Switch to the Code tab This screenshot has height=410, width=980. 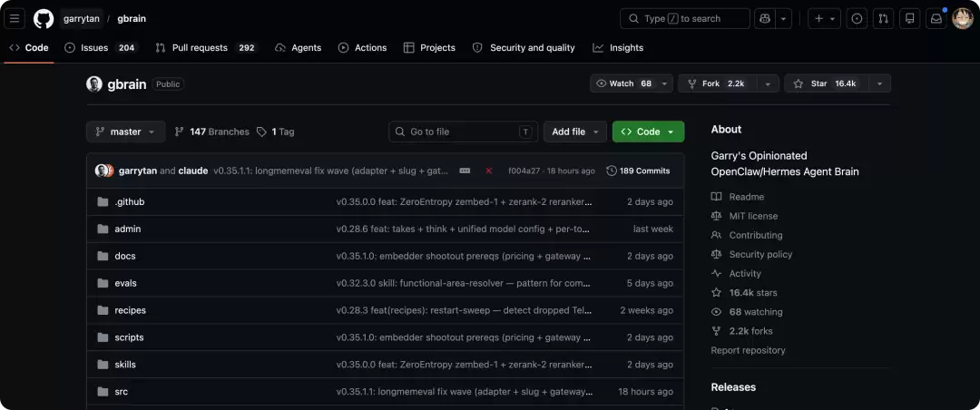pos(29,47)
